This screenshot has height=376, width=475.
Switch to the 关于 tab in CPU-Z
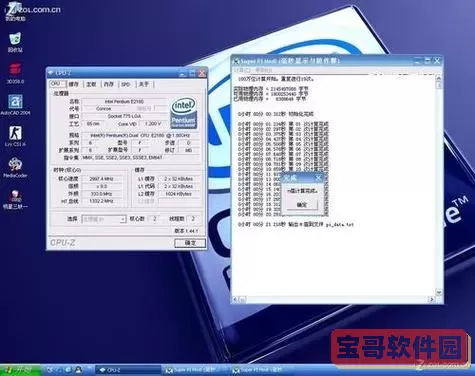coord(144,84)
